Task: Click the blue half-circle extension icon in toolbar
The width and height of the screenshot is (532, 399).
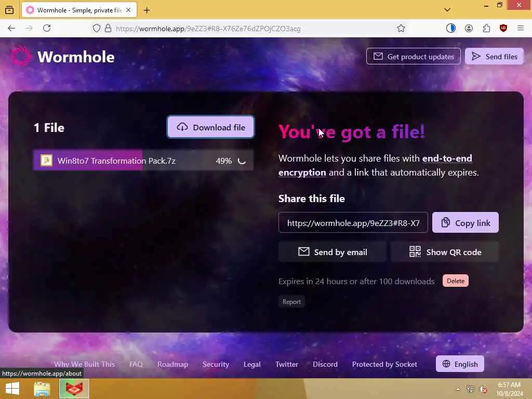Action: (x=450, y=28)
